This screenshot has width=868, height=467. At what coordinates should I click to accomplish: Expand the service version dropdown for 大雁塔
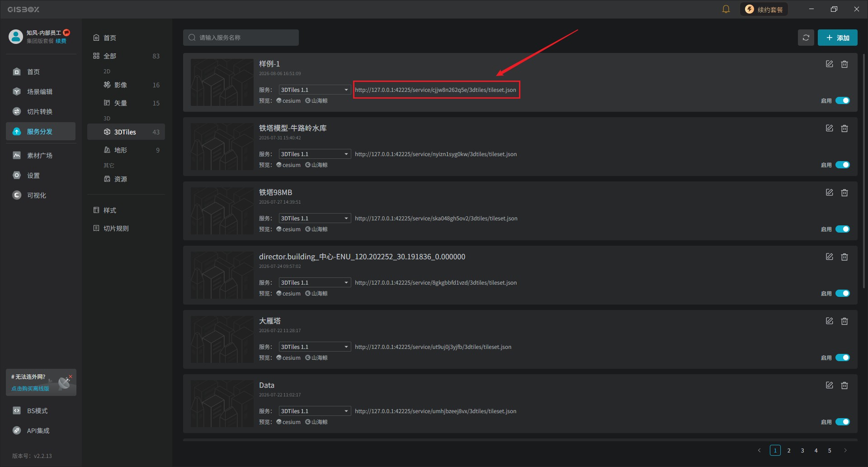tap(315, 347)
